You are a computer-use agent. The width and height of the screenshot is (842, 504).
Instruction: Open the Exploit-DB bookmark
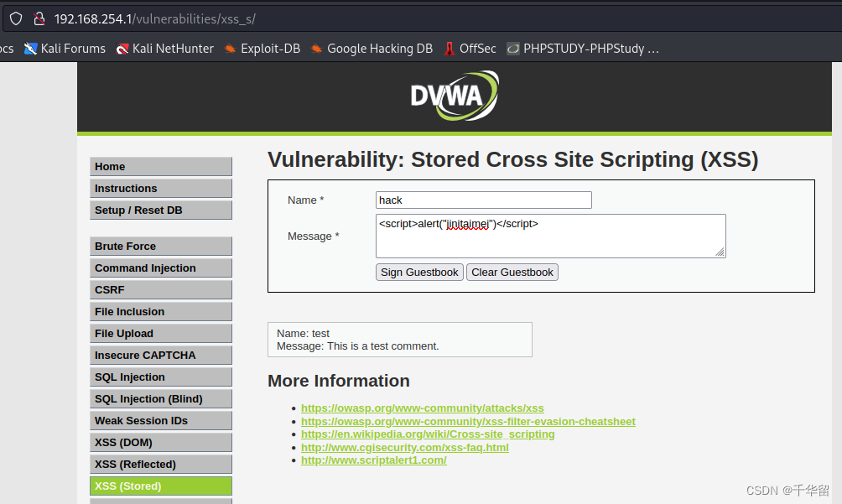tap(262, 49)
